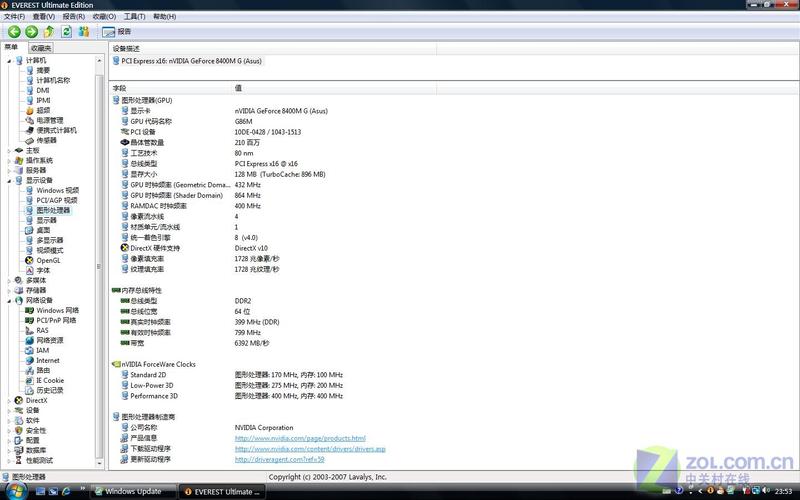Open the 报告 report toolbar button
Image resolution: width=800 pixels, height=500 pixels.
click(116, 32)
